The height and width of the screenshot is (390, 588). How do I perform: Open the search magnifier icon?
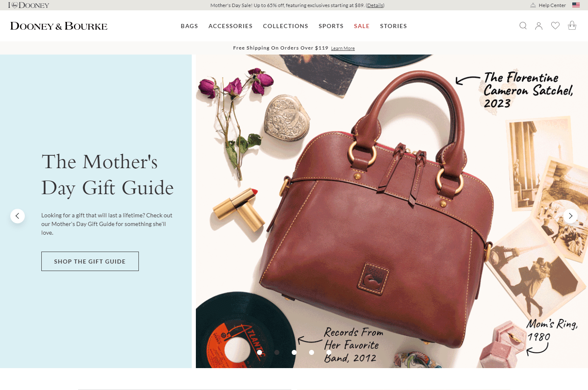[x=523, y=26]
